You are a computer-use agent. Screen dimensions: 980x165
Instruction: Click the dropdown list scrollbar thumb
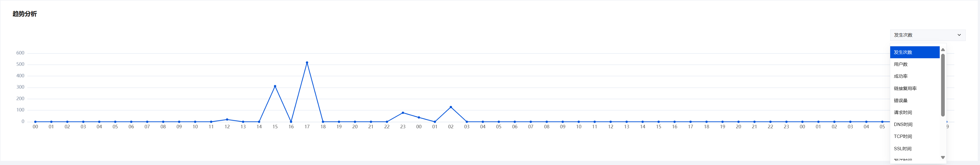[943, 85]
